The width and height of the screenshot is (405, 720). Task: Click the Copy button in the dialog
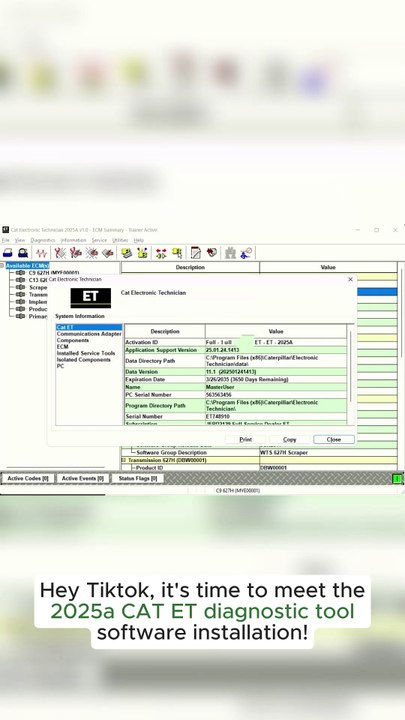(289, 439)
